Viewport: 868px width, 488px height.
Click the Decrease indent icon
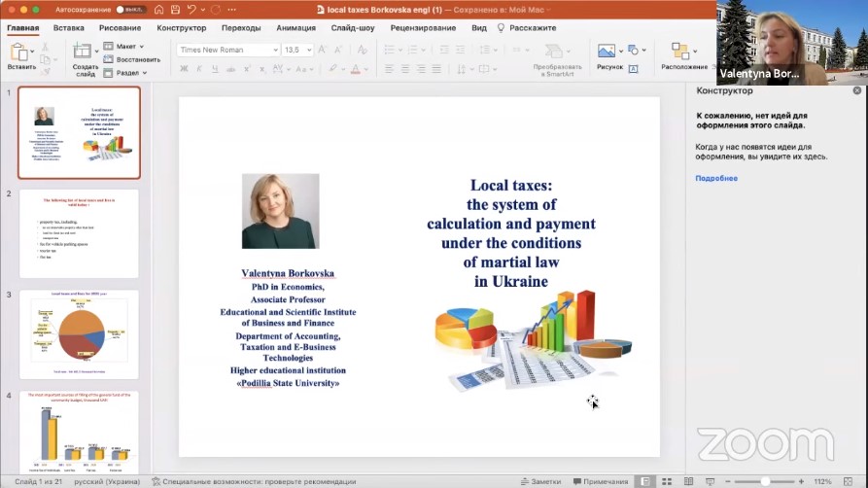click(444, 50)
